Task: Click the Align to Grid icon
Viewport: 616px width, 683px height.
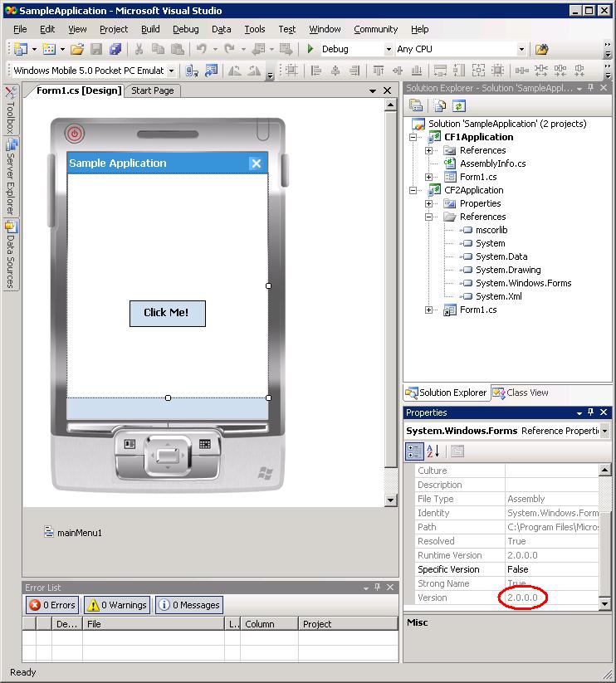Action: point(291,71)
